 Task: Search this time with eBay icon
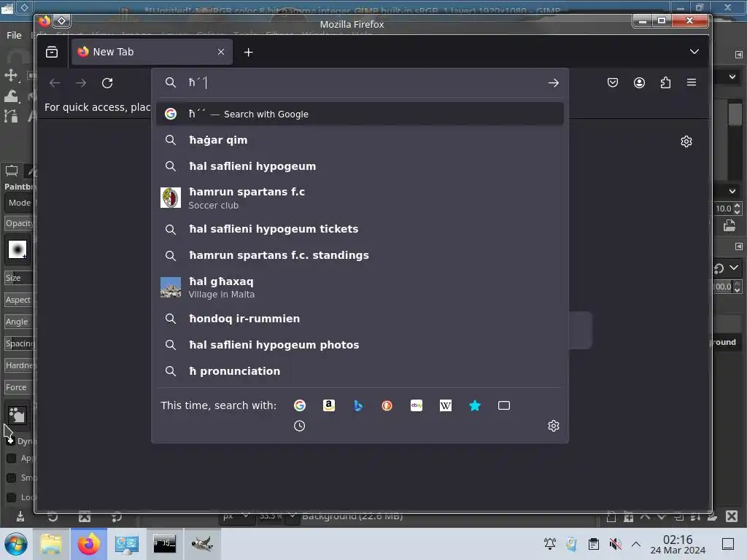(417, 405)
